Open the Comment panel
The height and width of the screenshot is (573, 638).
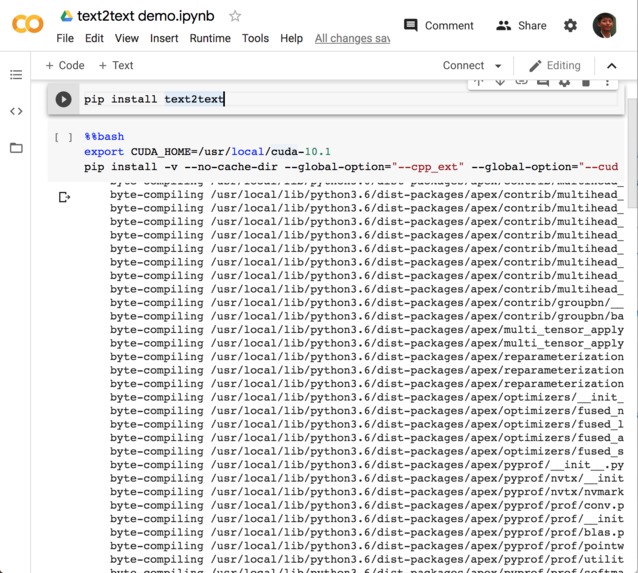[439, 26]
